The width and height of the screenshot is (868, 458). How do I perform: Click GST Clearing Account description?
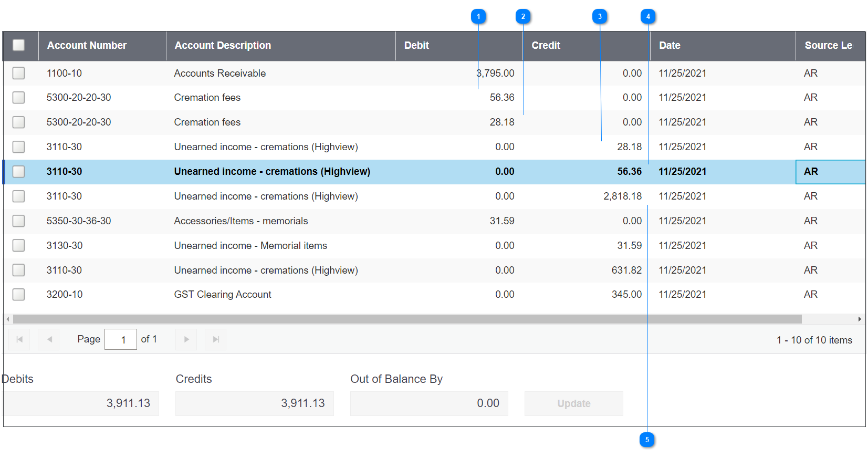pos(223,294)
